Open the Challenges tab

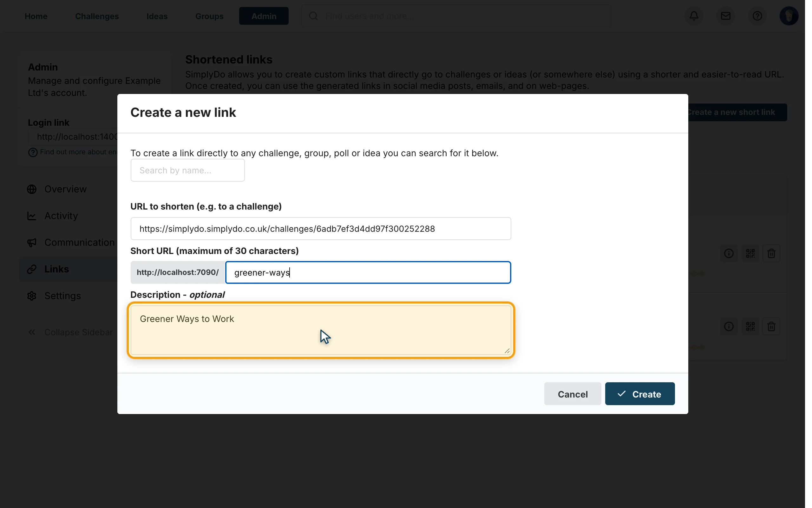(97, 16)
